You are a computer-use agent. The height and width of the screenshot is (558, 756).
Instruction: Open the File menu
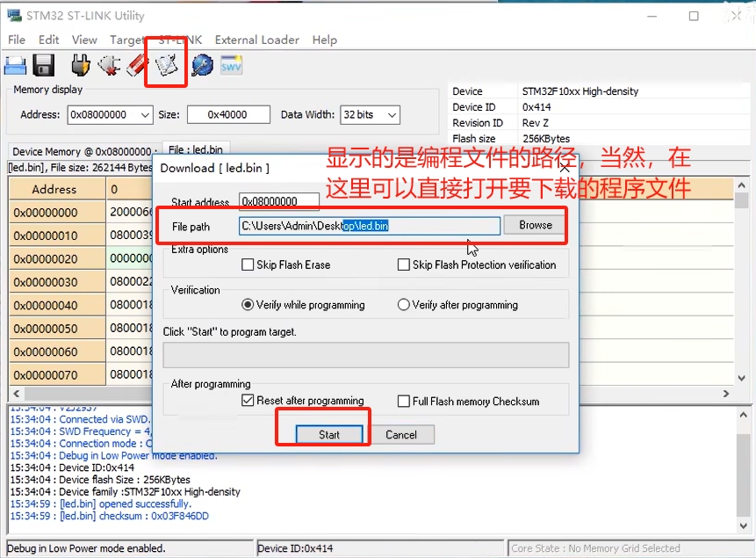coord(17,40)
